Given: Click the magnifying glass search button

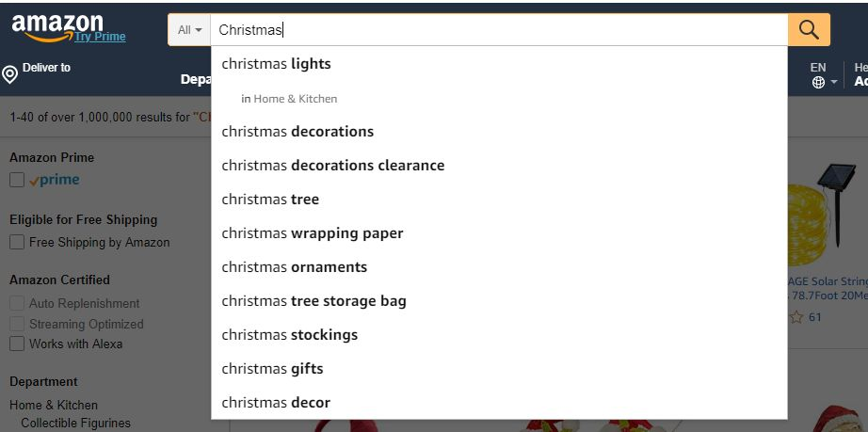Looking at the screenshot, I should coord(809,30).
